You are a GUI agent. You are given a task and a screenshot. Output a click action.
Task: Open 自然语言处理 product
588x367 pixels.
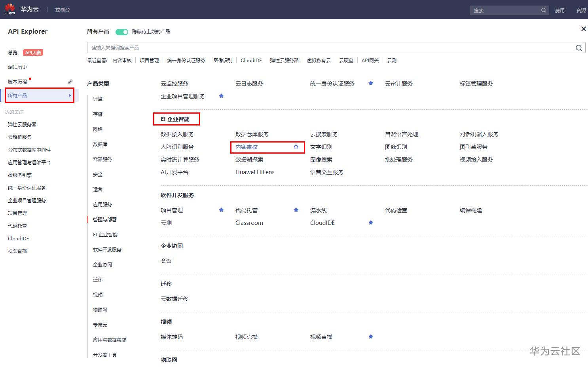click(x=402, y=134)
